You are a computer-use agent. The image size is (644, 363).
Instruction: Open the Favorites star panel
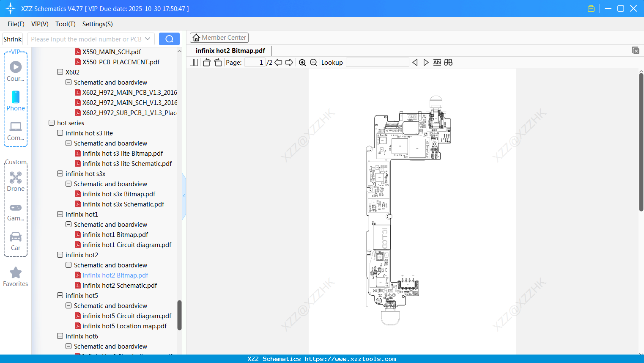point(15,273)
